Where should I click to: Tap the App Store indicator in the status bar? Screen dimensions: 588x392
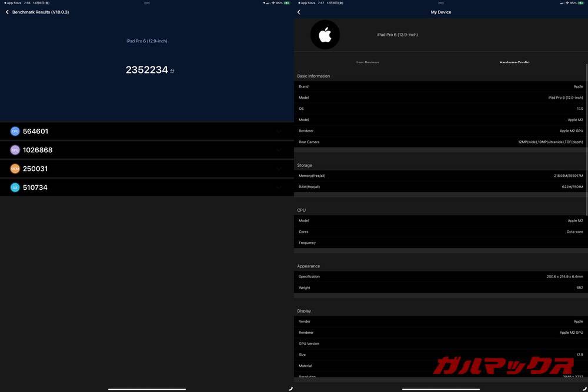pyautogui.click(x=13, y=2)
